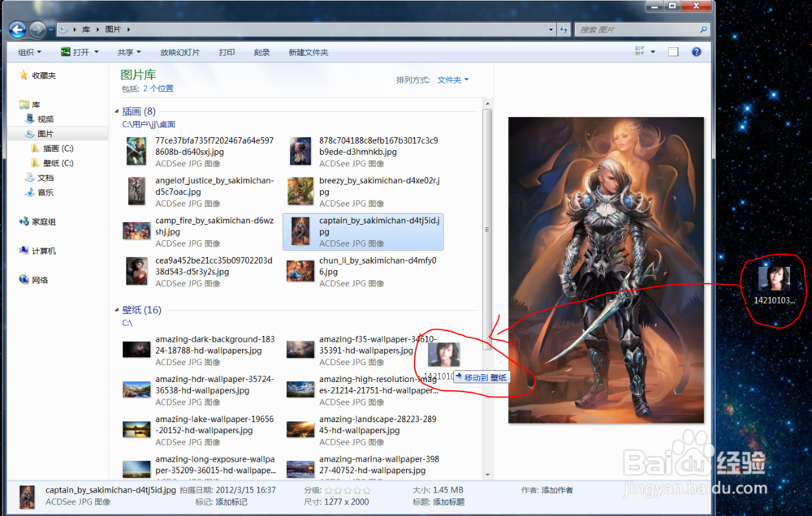Select camp_fire_by_sakimichan image file
Image resolution: width=812 pixels, height=516 pixels.
(201, 231)
